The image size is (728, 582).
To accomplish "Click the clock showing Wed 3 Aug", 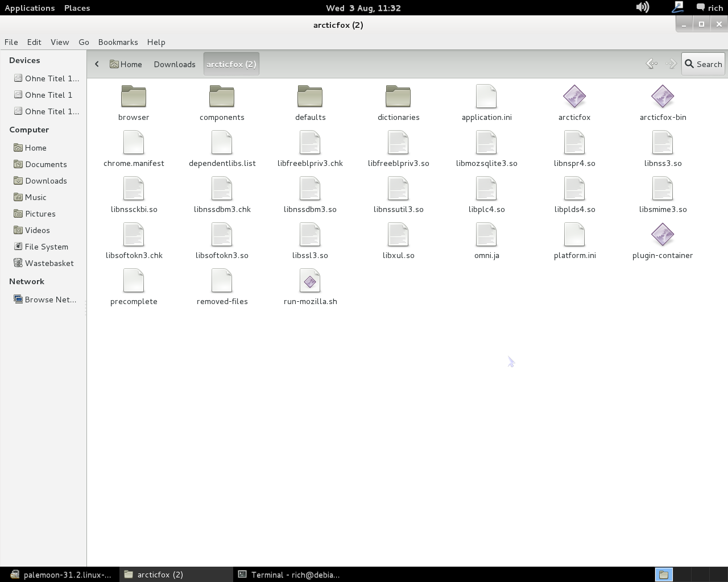I will [x=363, y=8].
